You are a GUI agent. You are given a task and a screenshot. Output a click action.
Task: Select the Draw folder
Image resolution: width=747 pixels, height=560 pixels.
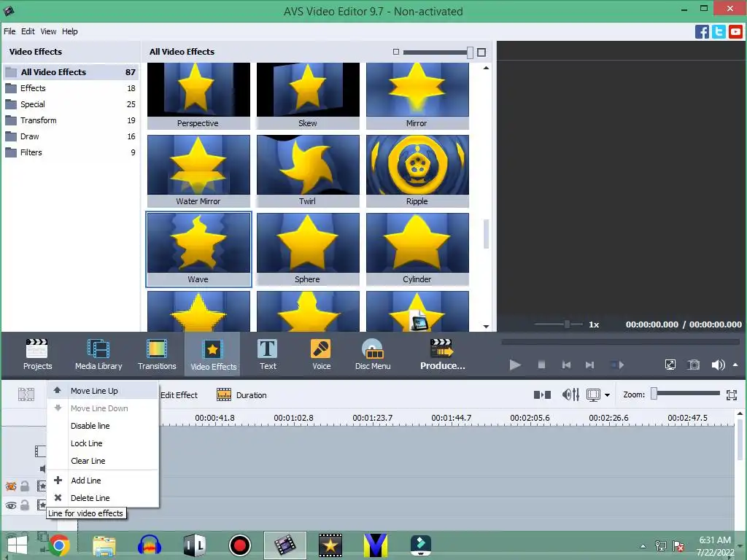71,136
